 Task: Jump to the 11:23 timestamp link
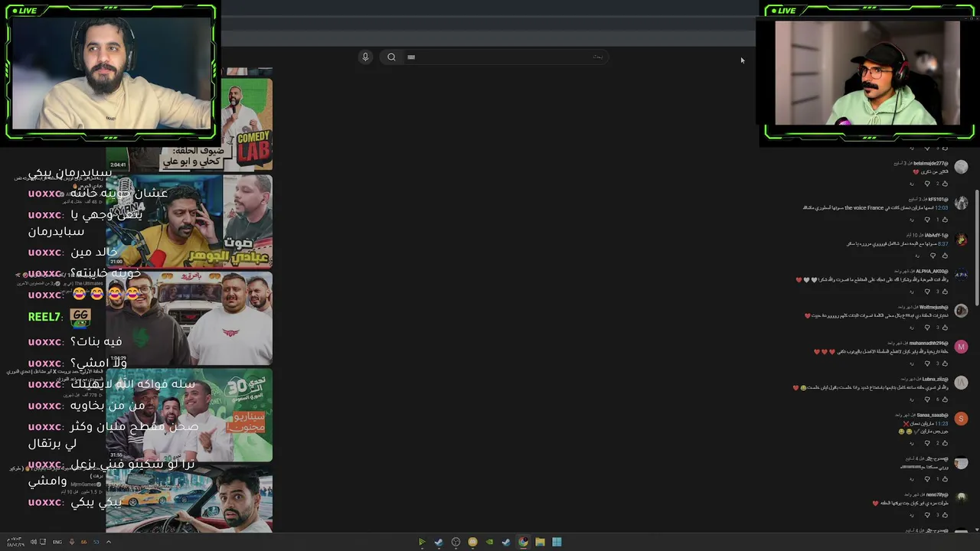tap(942, 423)
